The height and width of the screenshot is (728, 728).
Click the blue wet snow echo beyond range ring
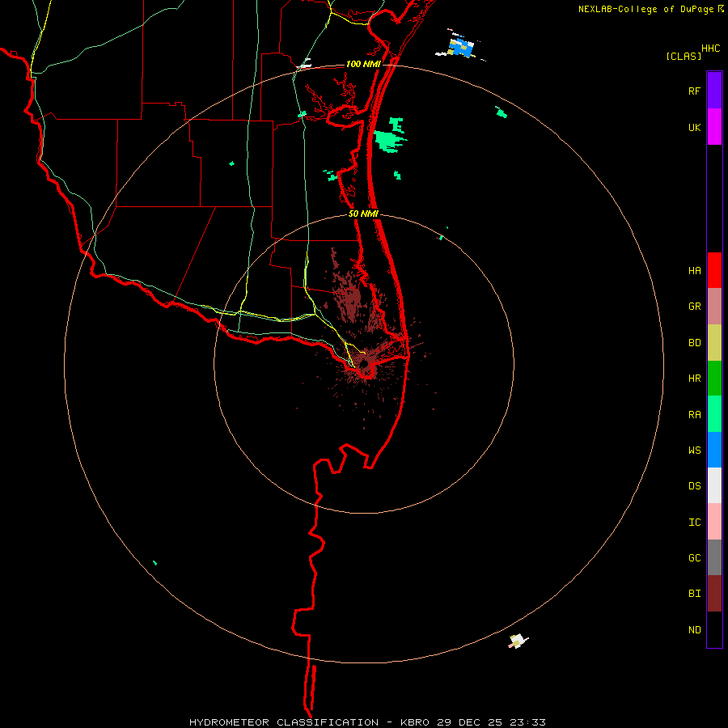click(x=461, y=48)
